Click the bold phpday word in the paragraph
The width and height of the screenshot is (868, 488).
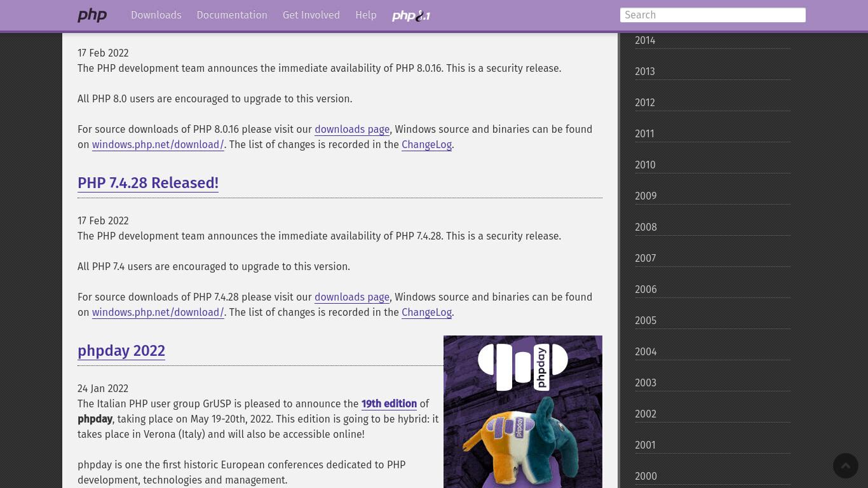[95, 419]
